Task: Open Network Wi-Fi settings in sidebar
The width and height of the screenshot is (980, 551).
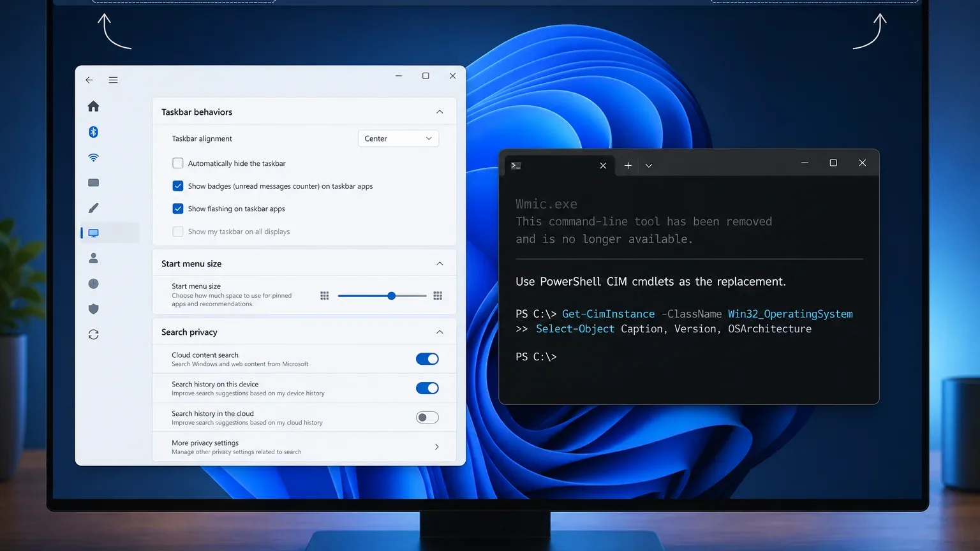Action: point(93,157)
